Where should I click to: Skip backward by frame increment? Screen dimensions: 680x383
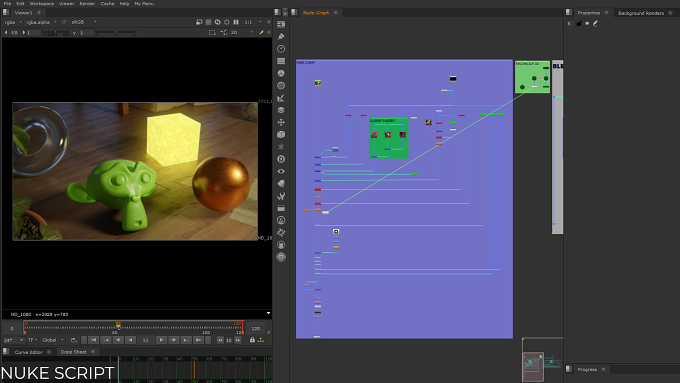click(220, 340)
